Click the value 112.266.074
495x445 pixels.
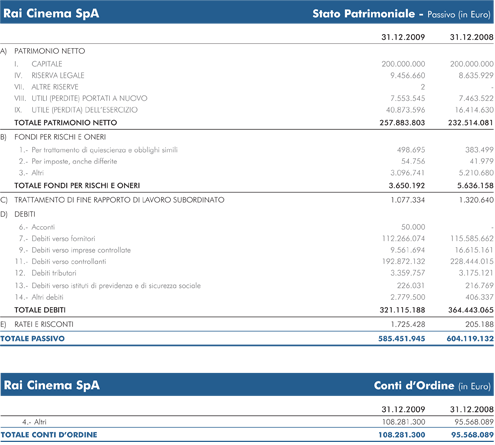[404, 239]
